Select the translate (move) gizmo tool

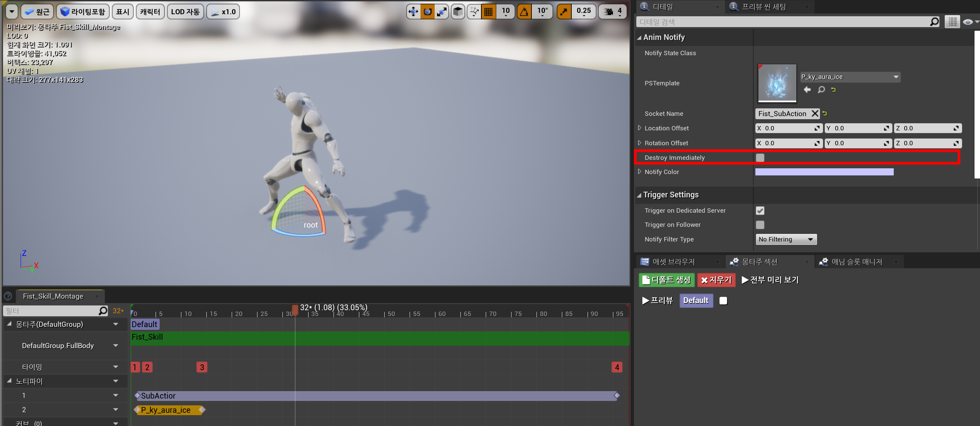413,12
